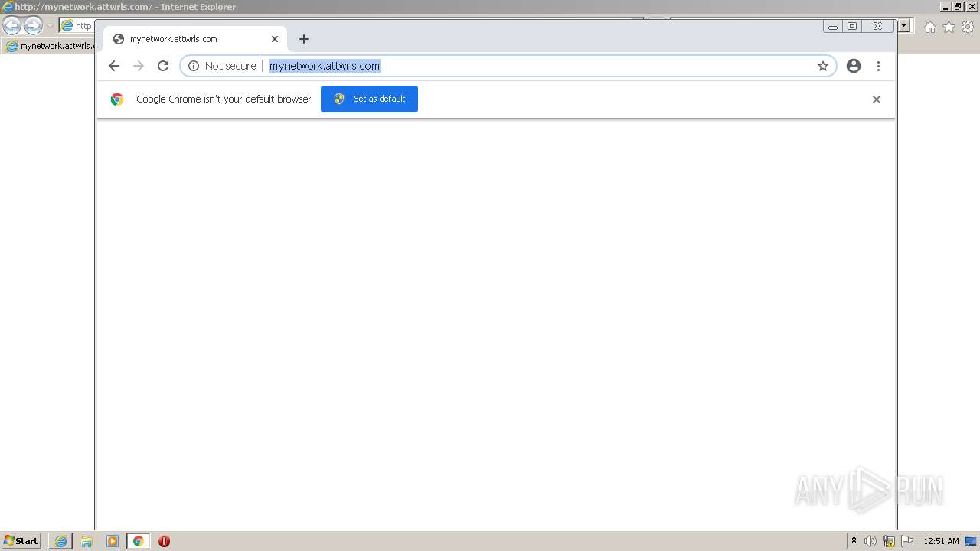Open Internet Explorer recent pages dropdown
980x551 pixels.
pos(50,26)
